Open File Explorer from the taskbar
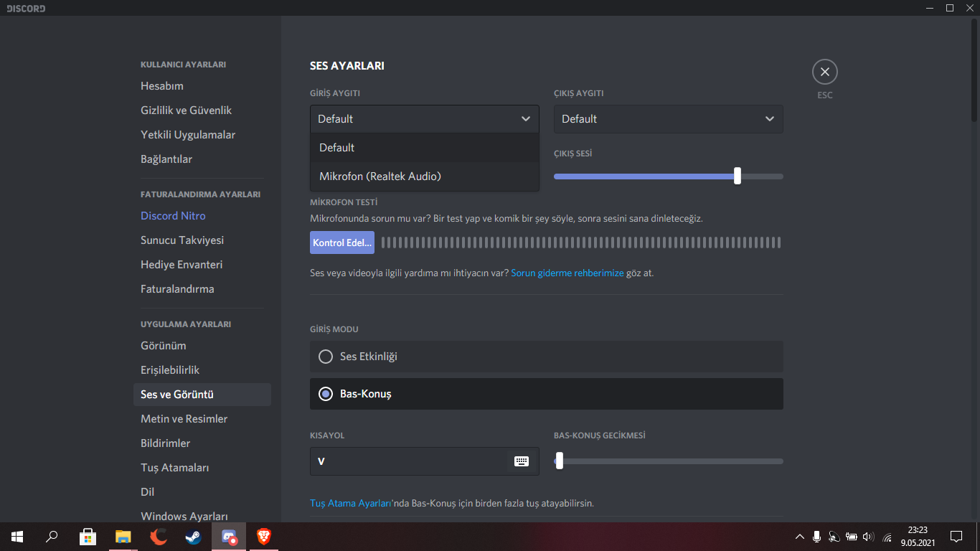Image resolution: width=980 pixels, height=551 pixels. (x=123, y=537)
